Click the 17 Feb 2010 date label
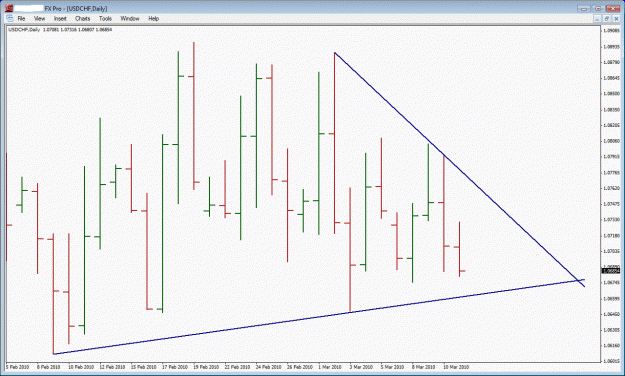 pos(175,367)
